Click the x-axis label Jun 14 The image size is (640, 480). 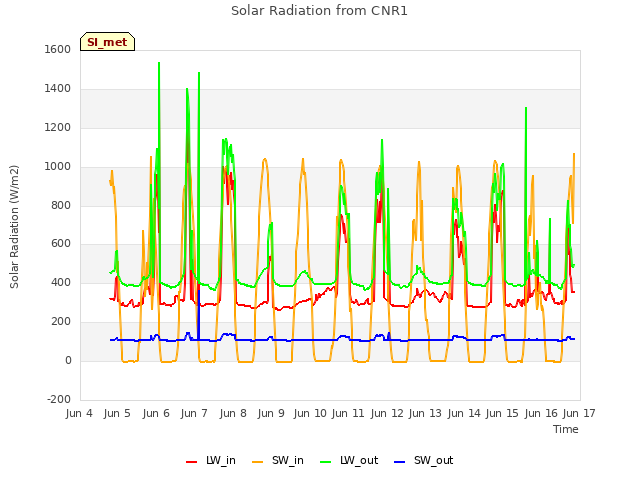464,413
